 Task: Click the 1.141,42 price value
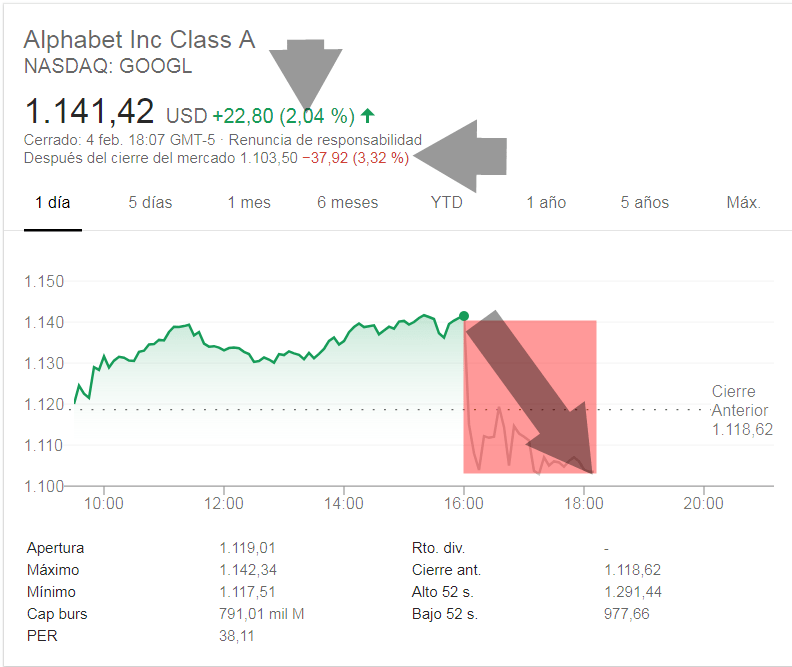[x=89, y=111]
